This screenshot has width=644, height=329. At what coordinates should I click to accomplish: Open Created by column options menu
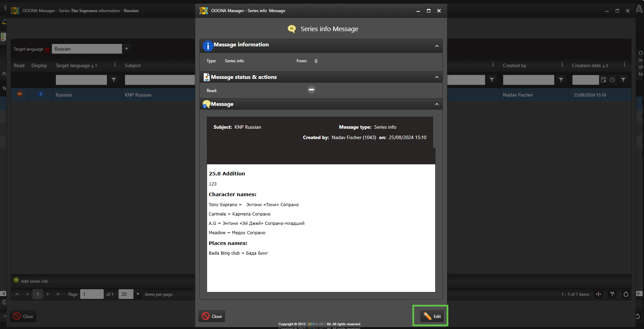pos(562,65)
